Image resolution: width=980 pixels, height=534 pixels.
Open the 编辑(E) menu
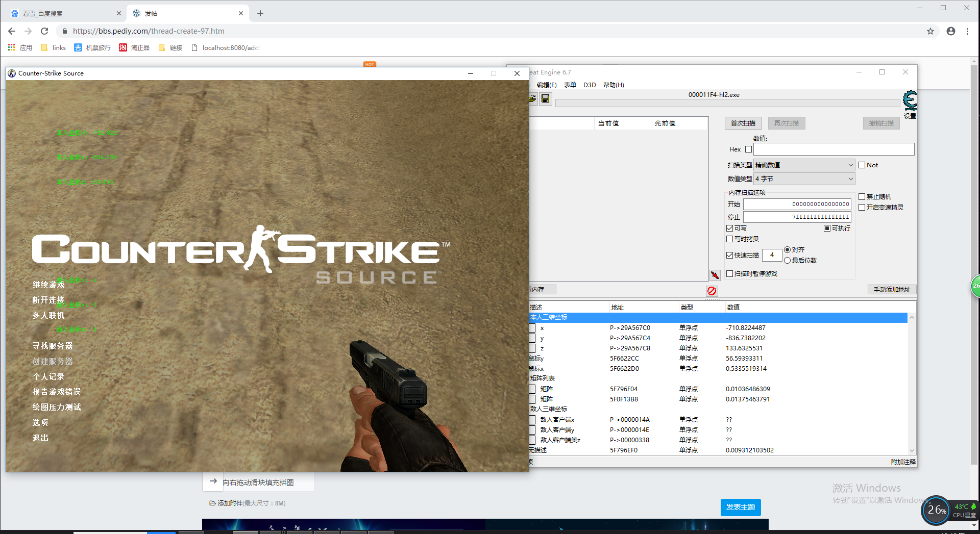coord(546,85)
